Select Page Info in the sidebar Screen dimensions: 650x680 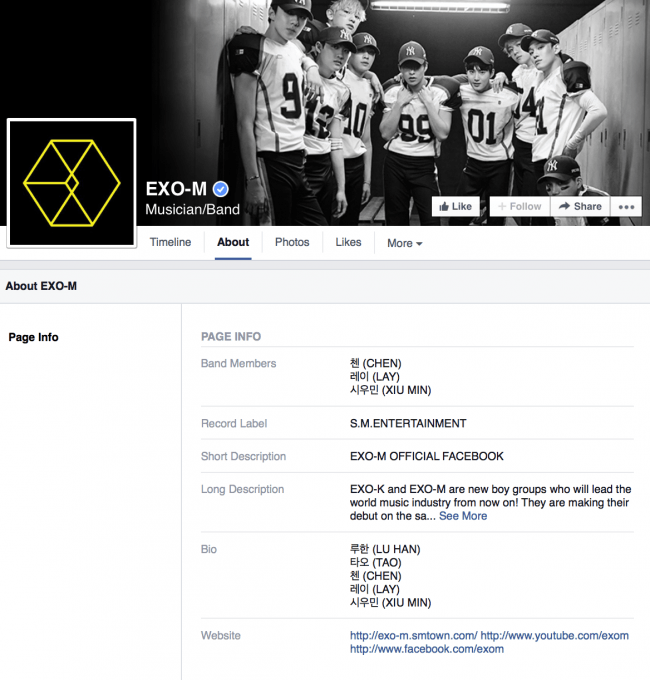coord(33,337)
